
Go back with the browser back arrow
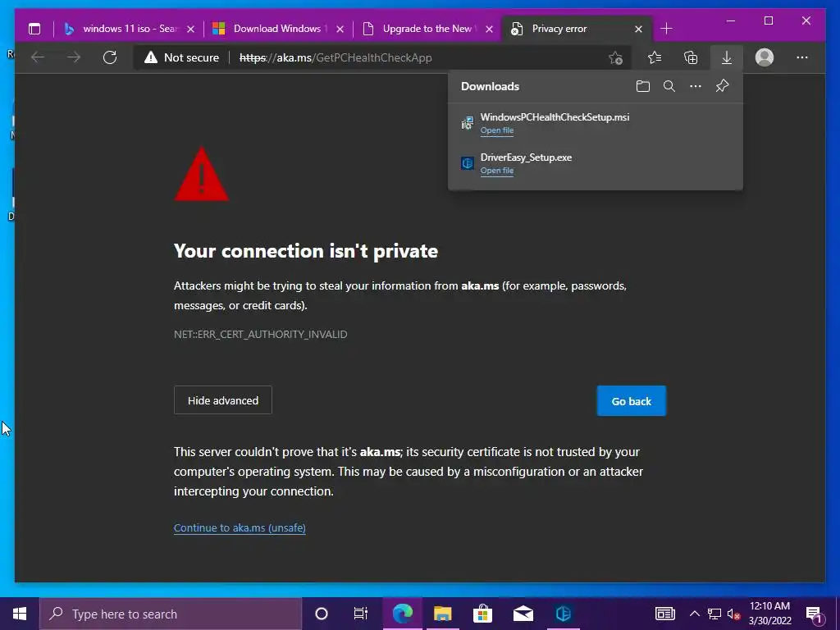coord(38,57)
